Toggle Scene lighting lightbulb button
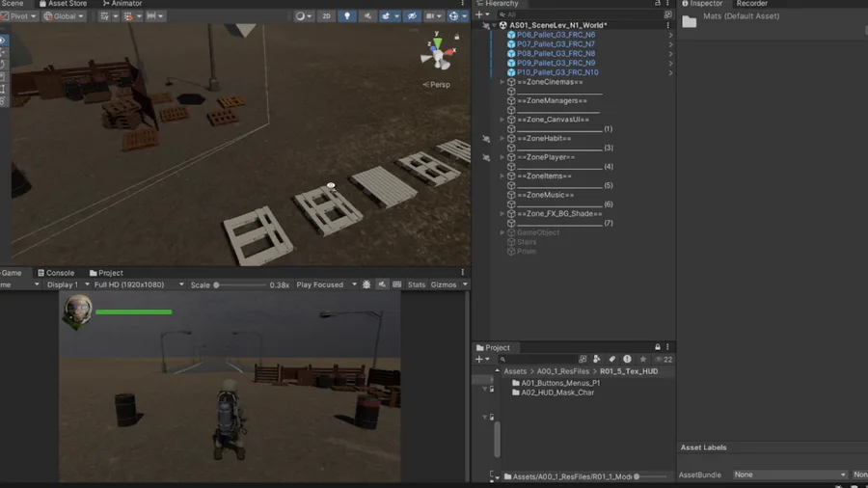This screenshot has width=868, height=488. (347, 16)
